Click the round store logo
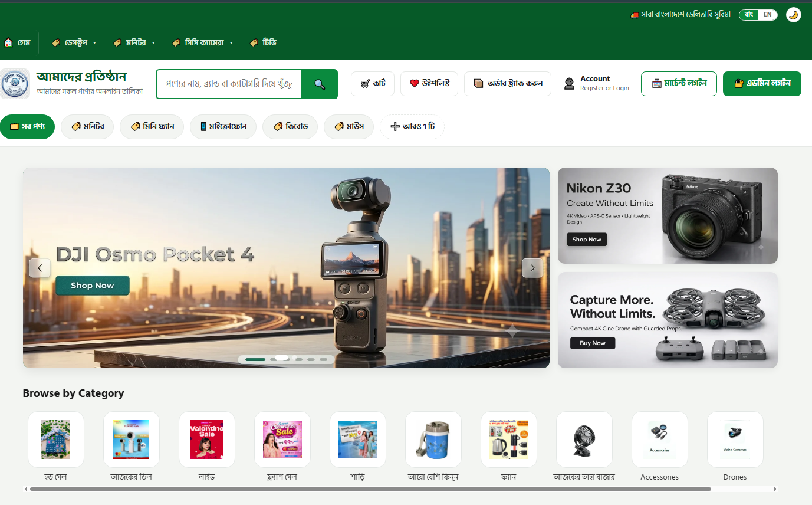The height and width of the screenshot is (505, 812). click(x=15, y=84)
